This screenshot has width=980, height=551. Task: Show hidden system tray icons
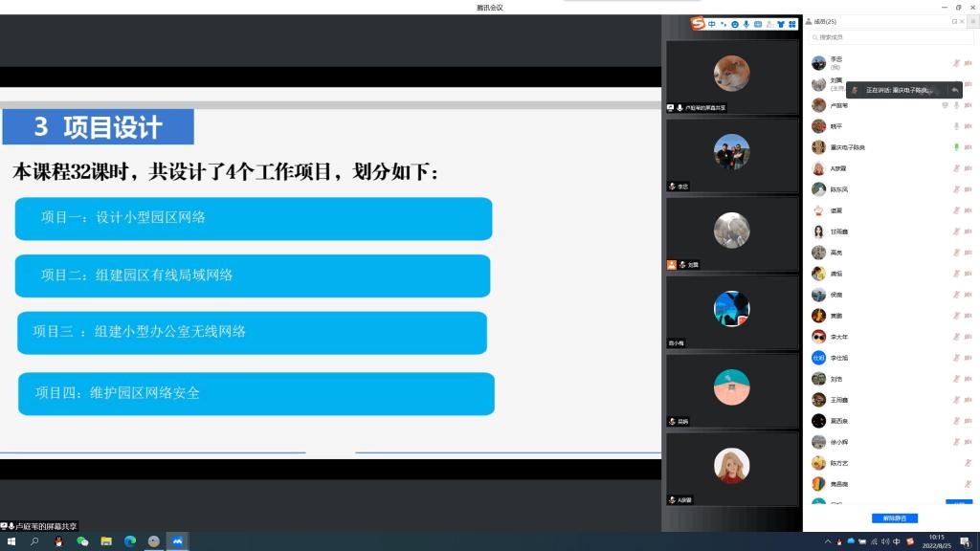point(828,541)
